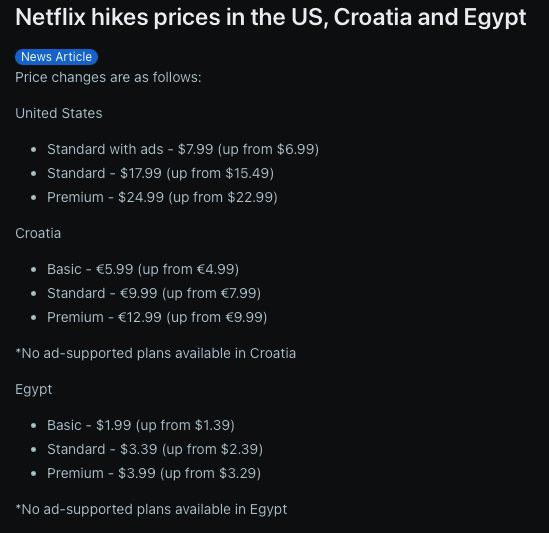Click the US Premium $24.99 list item

(162, 198)
